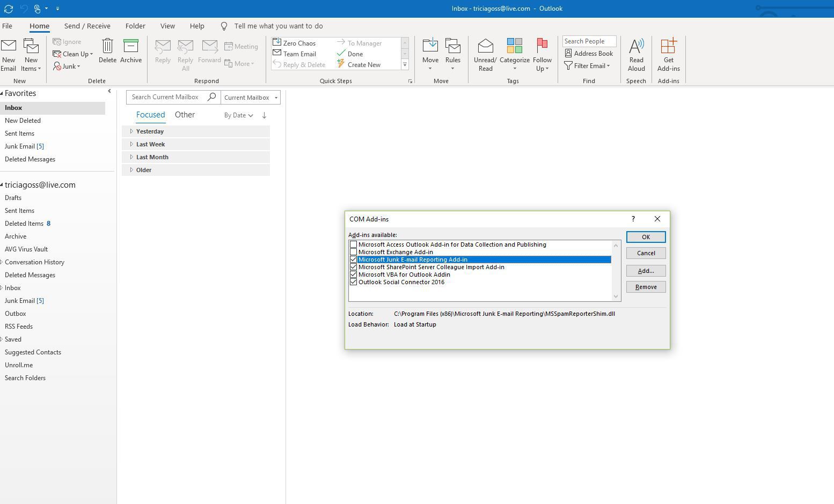Collapse the folder pane with the arrow
This screenshot has width=834, height=504.
[109, 91]
